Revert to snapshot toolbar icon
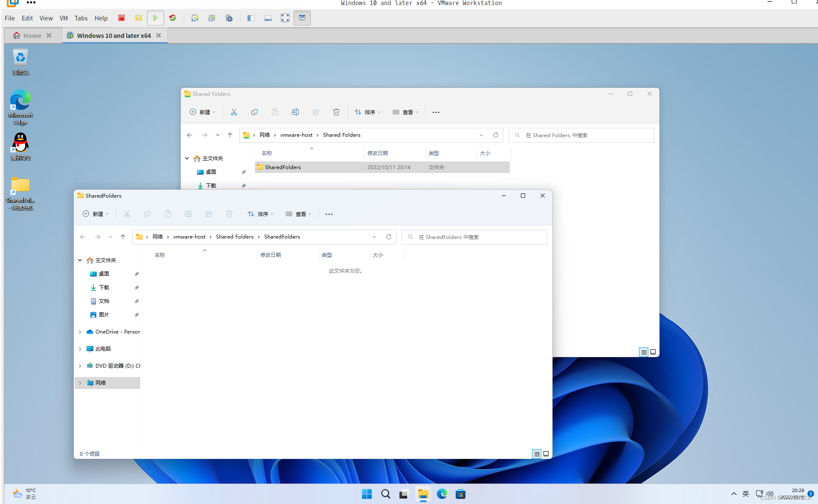This screenshot has width=818, height=504. pyautogui.click(x=212, y=18)
